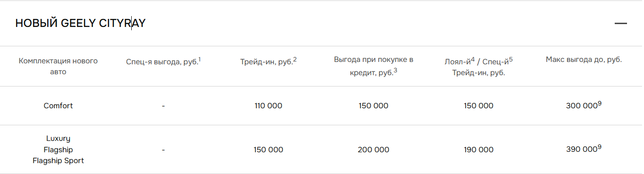The width and height of the screenshot is (644, 174).
Task: Open footnote 3 on credit purchase benefit header
Action: pyautogui.click(x=395, y=71)
